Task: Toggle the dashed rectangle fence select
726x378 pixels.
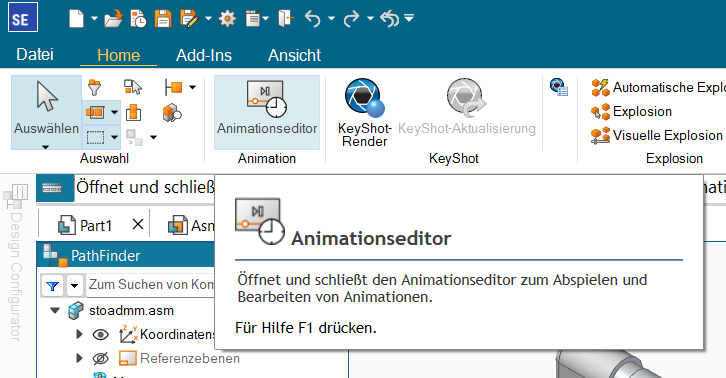Action: (x=95, y=137)
